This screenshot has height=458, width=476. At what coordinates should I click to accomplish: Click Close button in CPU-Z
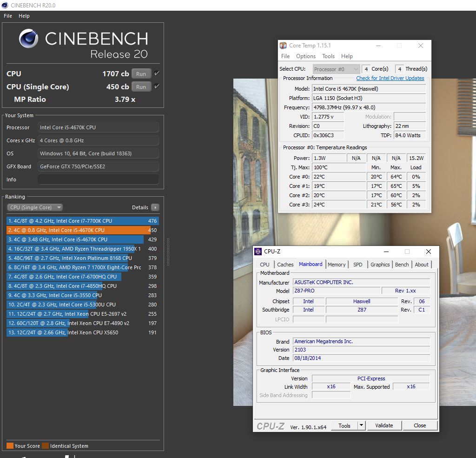420,425
